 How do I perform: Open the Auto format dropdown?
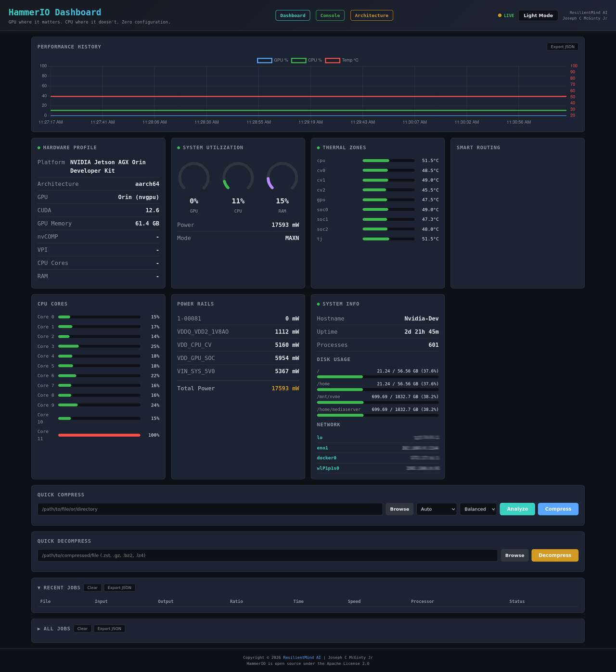(436, 509)
